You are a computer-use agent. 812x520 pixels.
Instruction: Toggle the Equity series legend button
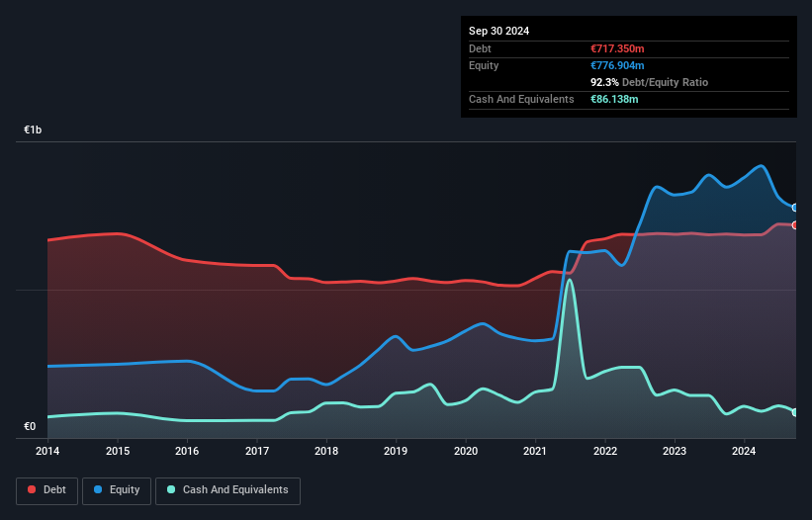point(117,490)
